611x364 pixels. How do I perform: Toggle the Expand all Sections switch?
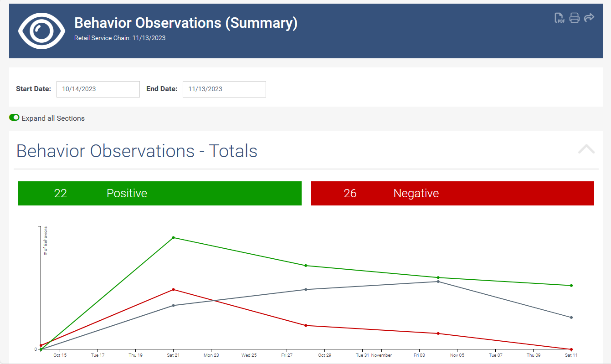[14, 118]
